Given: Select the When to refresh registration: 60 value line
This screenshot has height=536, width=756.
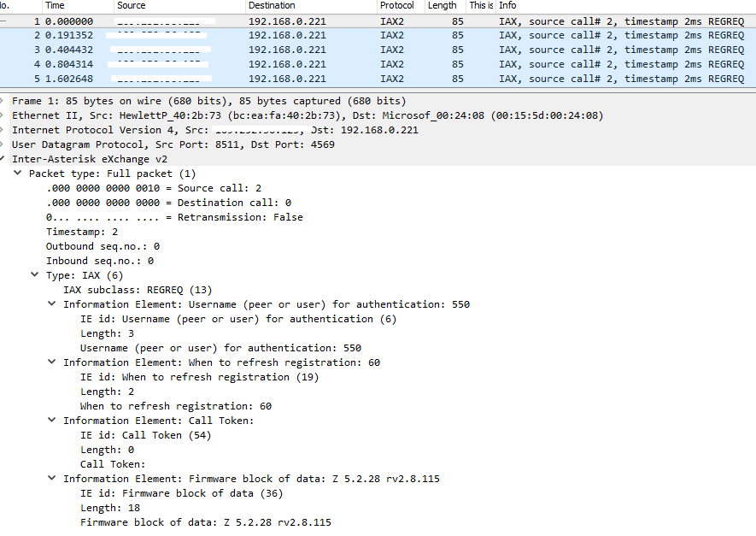Looking at the screenshot, I should [175, 406].
